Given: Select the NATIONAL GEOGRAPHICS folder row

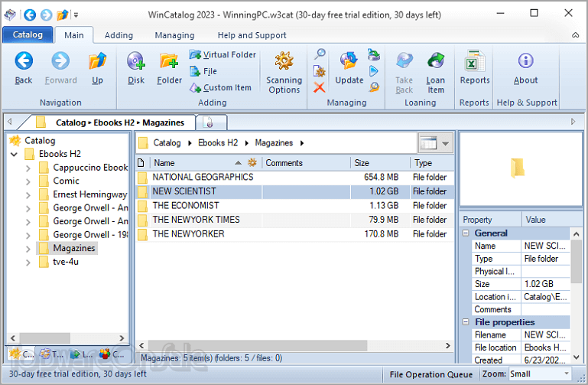Looking at the screenshot, I should pos(294,177).
